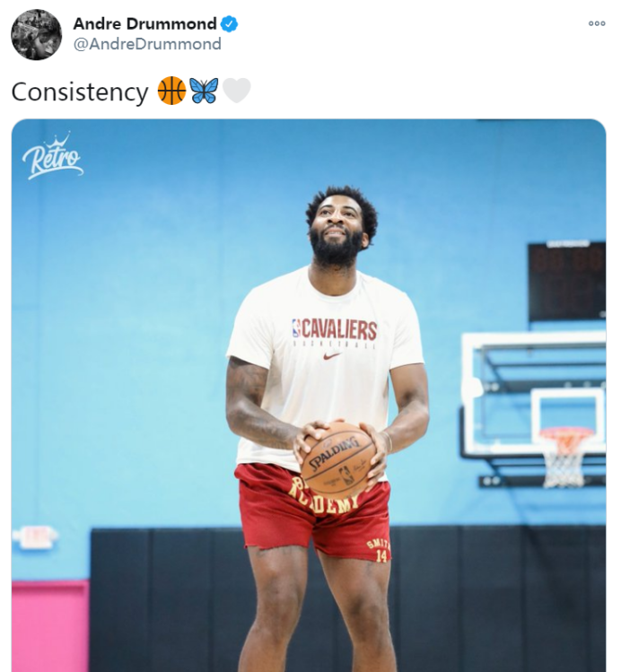Click the Nike swoosh on the shirt
621x672 pixels.
point(332,355)
